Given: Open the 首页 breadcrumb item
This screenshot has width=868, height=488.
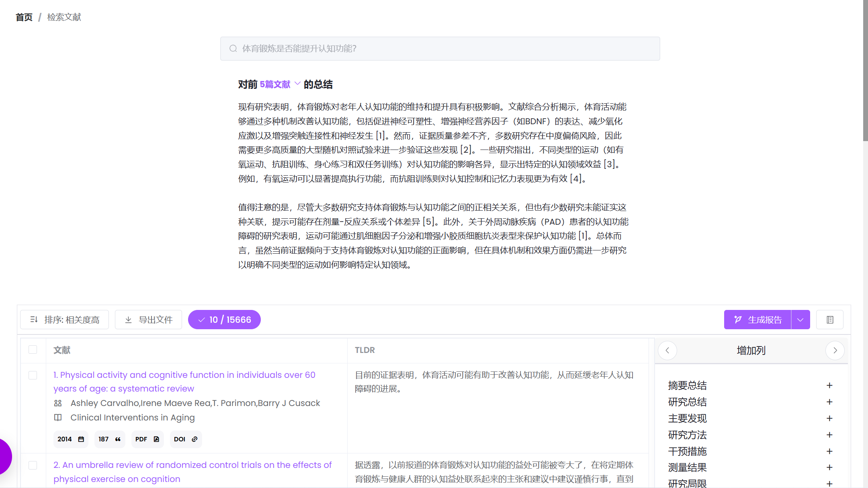Looking at the screenshot, I should coord(24,17).
